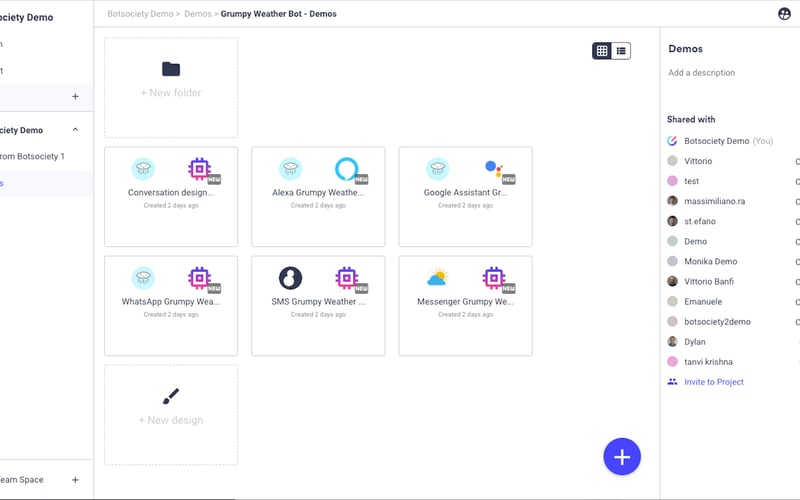Switch to list view layout
The width and height of the screenshot is (800, 500).
[x=621, y=51]
